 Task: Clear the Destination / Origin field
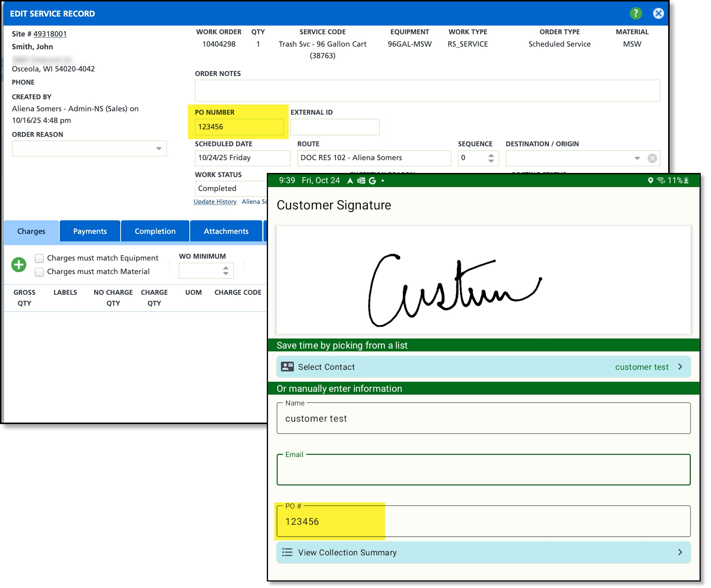[x=652, y=158]
